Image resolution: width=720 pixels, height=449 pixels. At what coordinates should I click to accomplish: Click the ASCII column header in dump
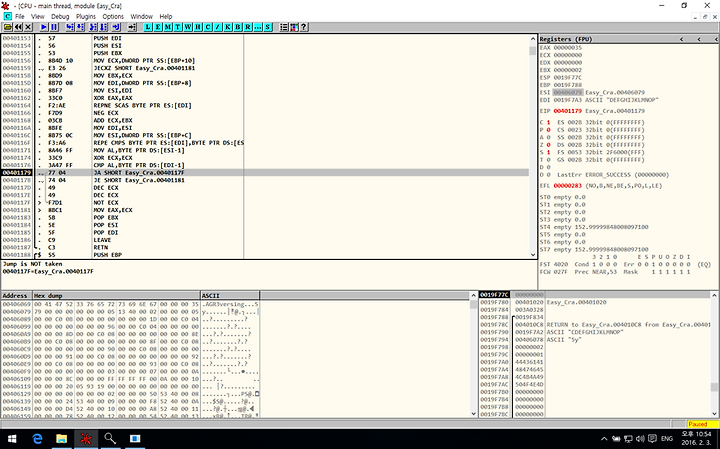pos(230,296)
